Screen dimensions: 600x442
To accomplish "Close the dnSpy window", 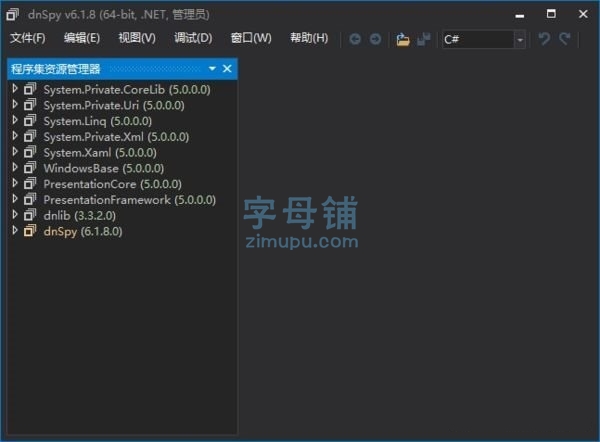I will point(583,14).
